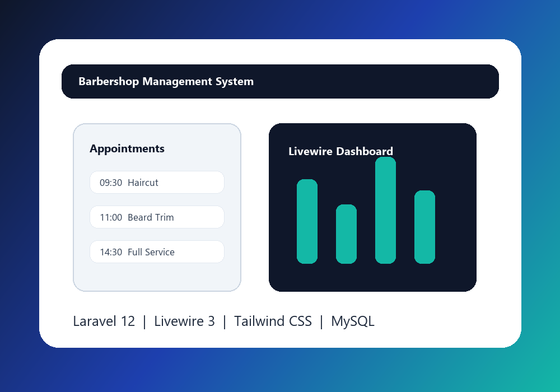Click the Appointments heading
Viewport: 560px width, 392px height.
pos(127,148)
